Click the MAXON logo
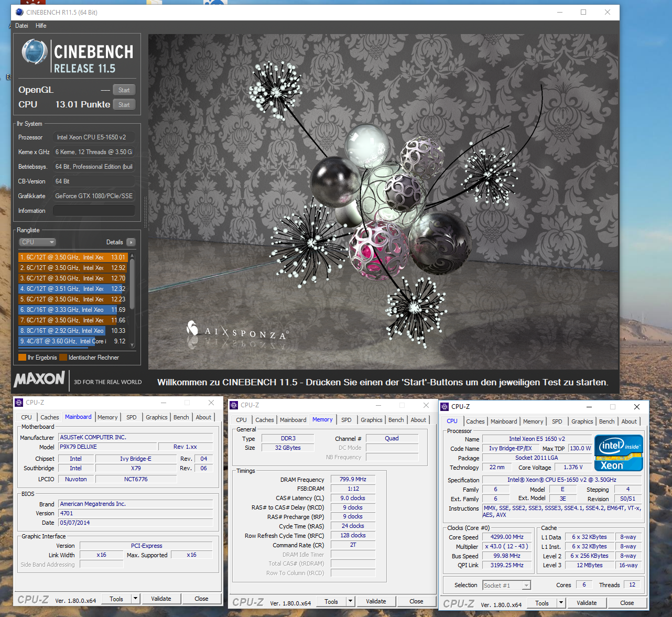Image resolution: width=672 pixels, height=617 pixels. [x=39, y=379]
